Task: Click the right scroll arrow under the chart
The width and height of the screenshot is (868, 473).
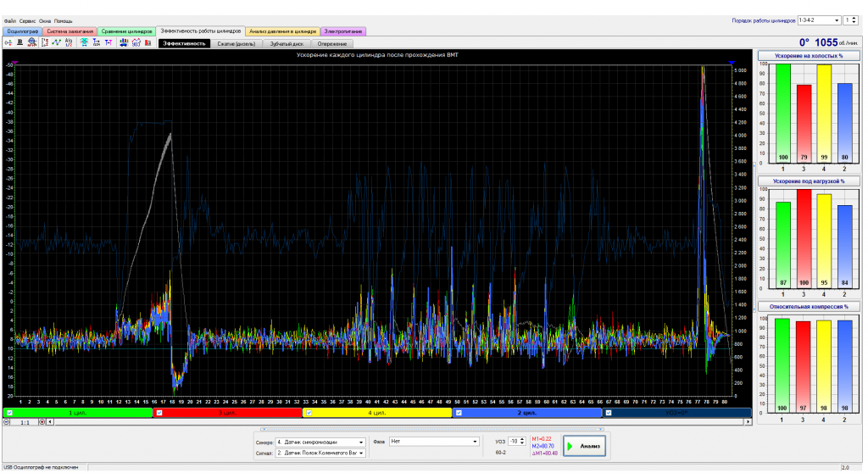Action: [x=748, y=422]
